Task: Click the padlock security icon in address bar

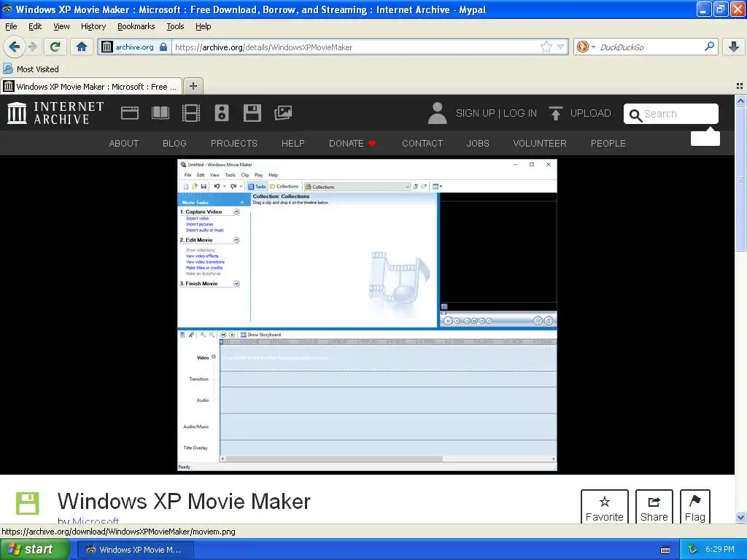Action: click(x=163, y=47)
